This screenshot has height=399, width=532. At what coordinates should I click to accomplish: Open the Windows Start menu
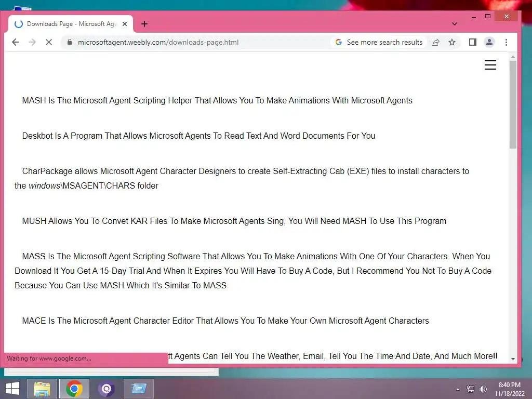pos(12,389)
